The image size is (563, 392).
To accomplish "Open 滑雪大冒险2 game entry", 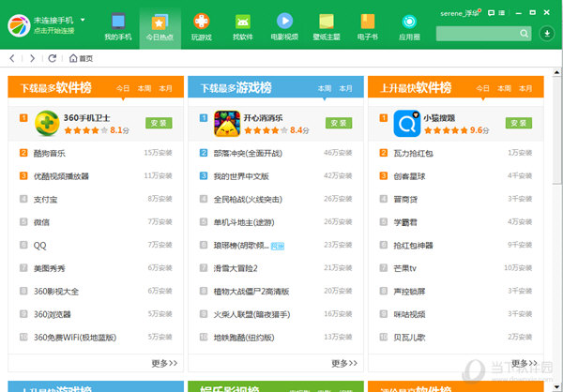I will pos(236,268).
